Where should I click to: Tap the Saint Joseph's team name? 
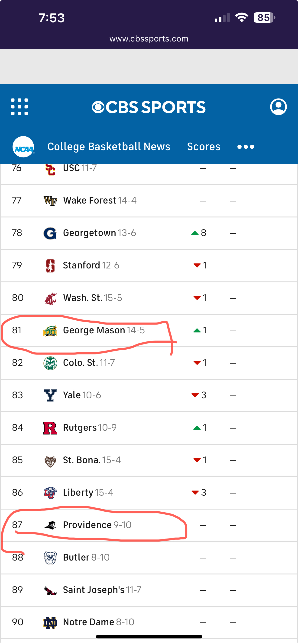click(x=94, y=590)
